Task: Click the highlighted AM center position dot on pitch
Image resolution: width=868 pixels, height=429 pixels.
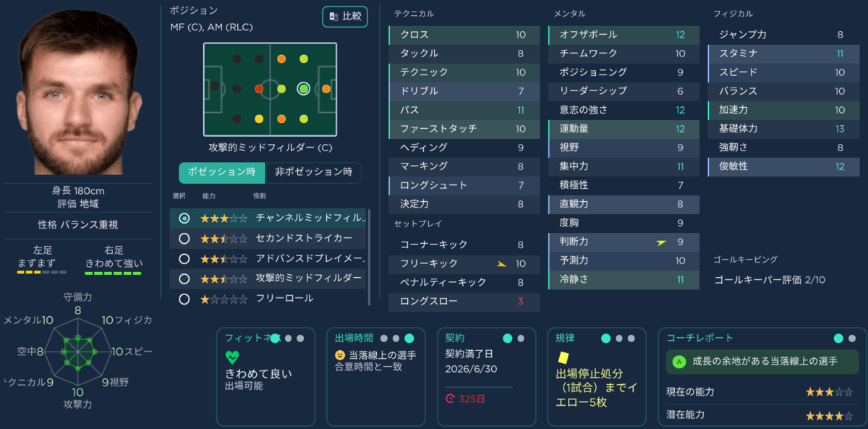Action: tap(303, 89)
